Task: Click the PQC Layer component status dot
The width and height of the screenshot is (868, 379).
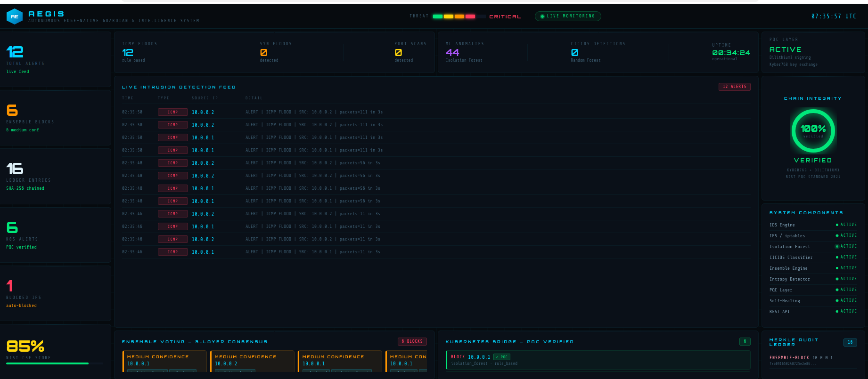Action: (837, 290)
